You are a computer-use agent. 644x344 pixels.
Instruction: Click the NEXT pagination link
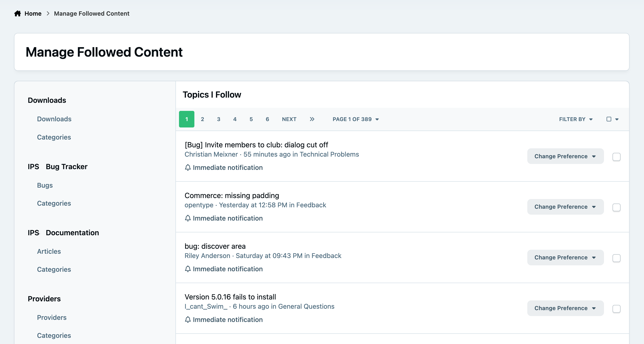pos(289,119)
